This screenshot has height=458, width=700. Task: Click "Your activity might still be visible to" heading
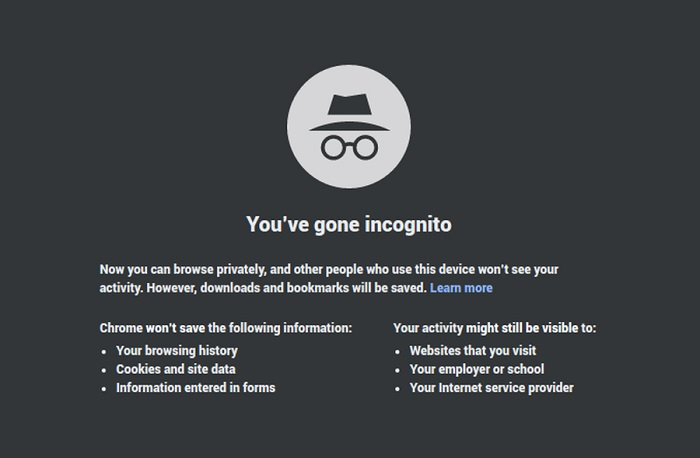pos(495,328)
